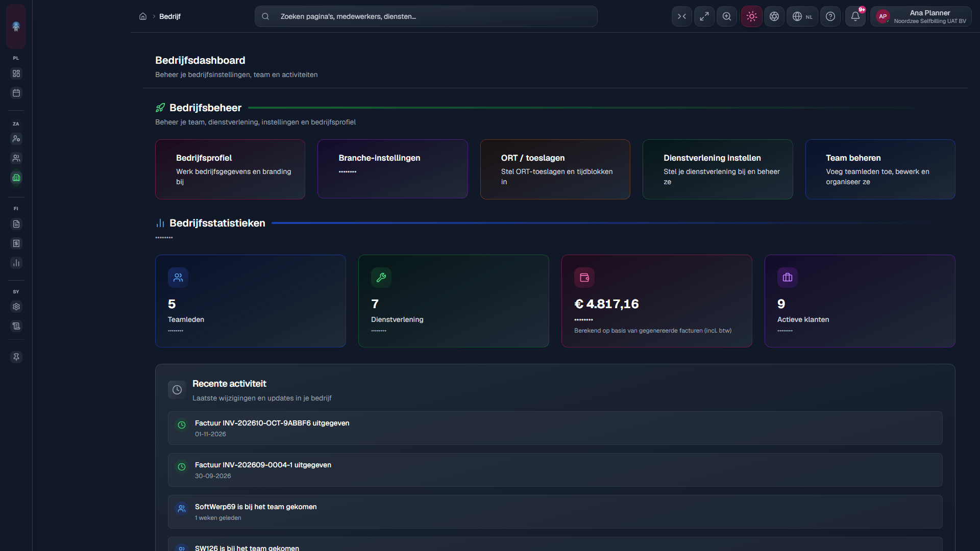Screen dimensions: 980x551
Task: Click the pin icon at sidebar bottom
Action: [x=16, y=357]
